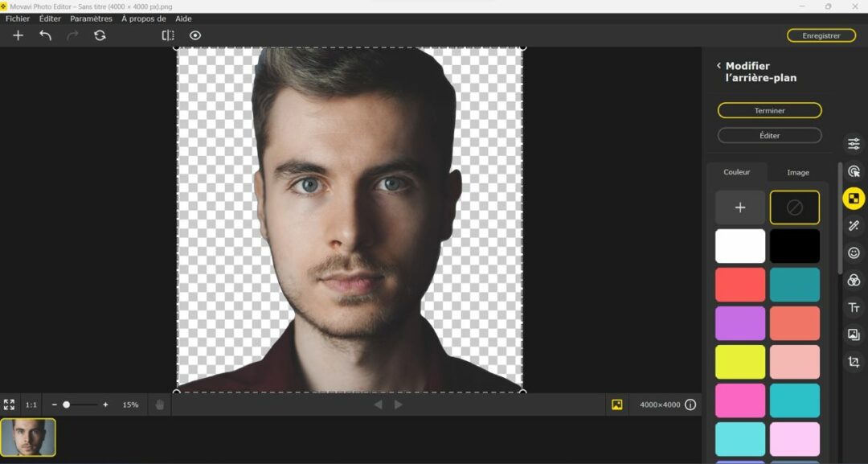Select the black background color swatch
The height and width of the screenshot is (464, 868).
click(794, 245)
